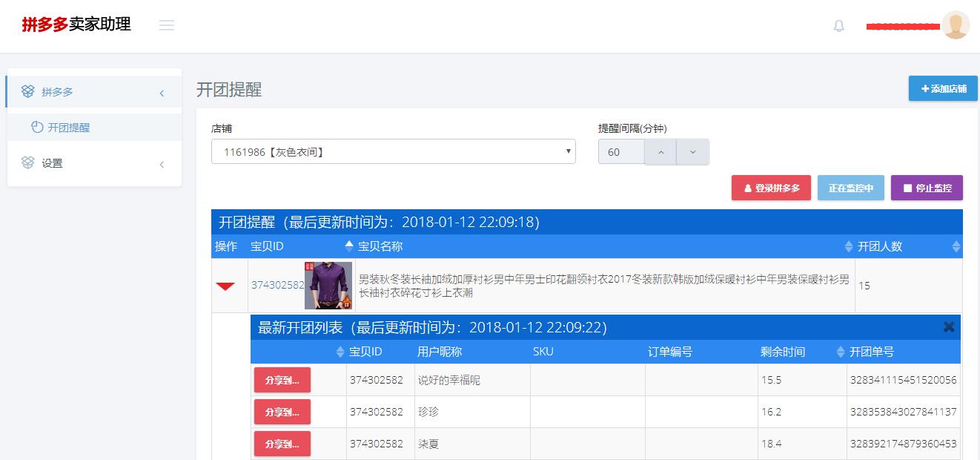Collapse the 拼多多 sidebar menu chevron

(x=162, y=93)
